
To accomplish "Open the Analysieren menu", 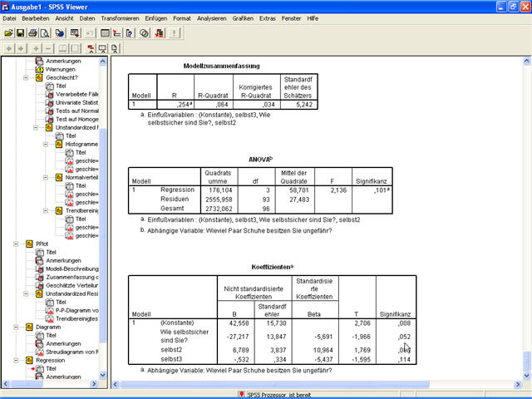I will pyautogui.click(x=212, y=17).
